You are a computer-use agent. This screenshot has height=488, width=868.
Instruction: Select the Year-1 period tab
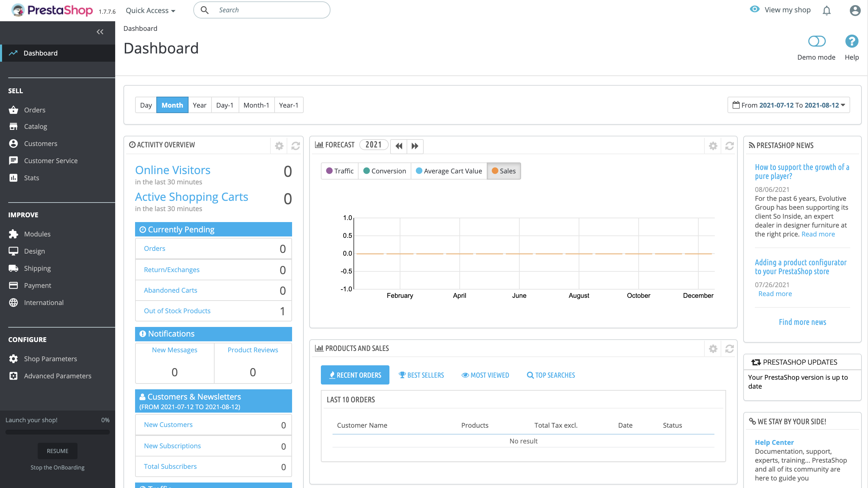(289, 105)
